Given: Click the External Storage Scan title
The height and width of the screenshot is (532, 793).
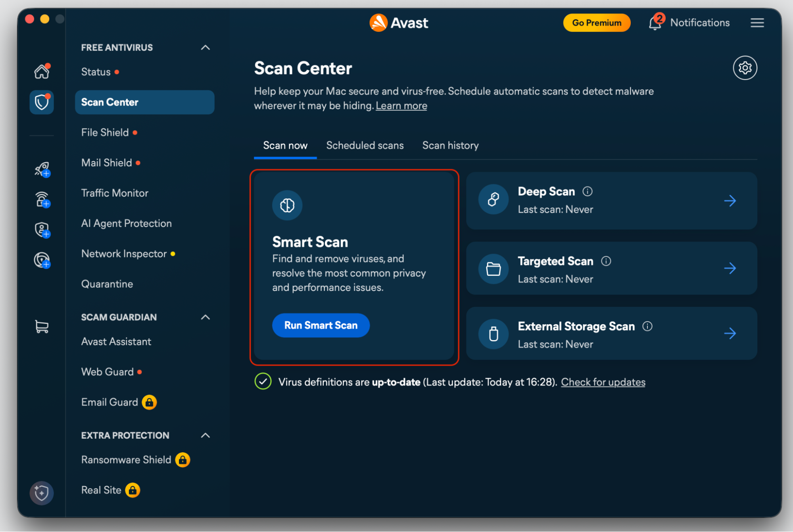Looking at the screenshot, I should click(x=576, y=326).
